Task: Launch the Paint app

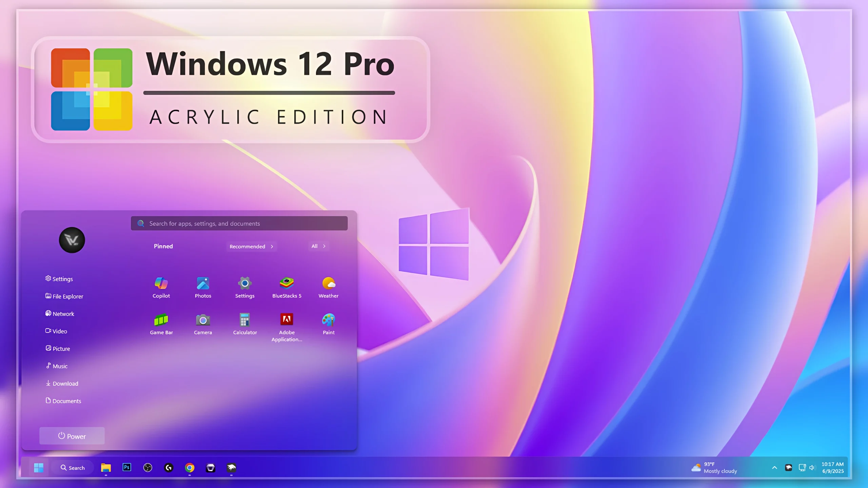Action: (328, 324)
